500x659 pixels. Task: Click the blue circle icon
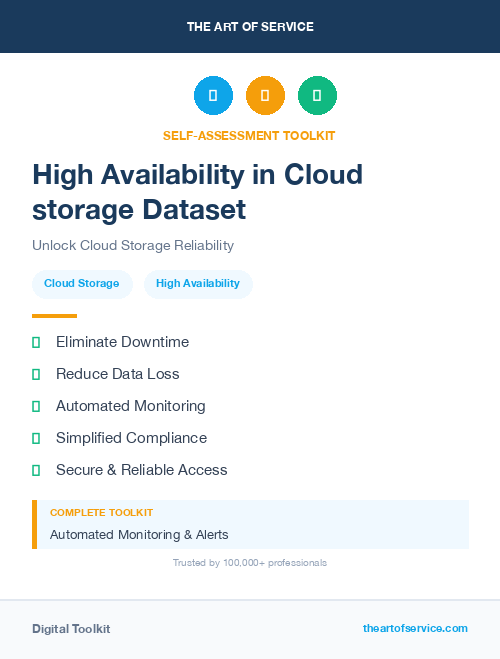[213, 95]
